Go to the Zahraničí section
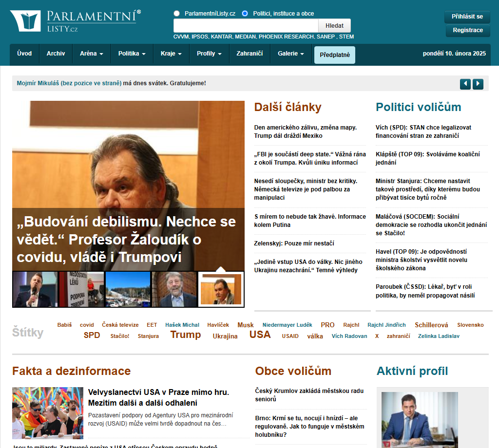 pos(249,54)
